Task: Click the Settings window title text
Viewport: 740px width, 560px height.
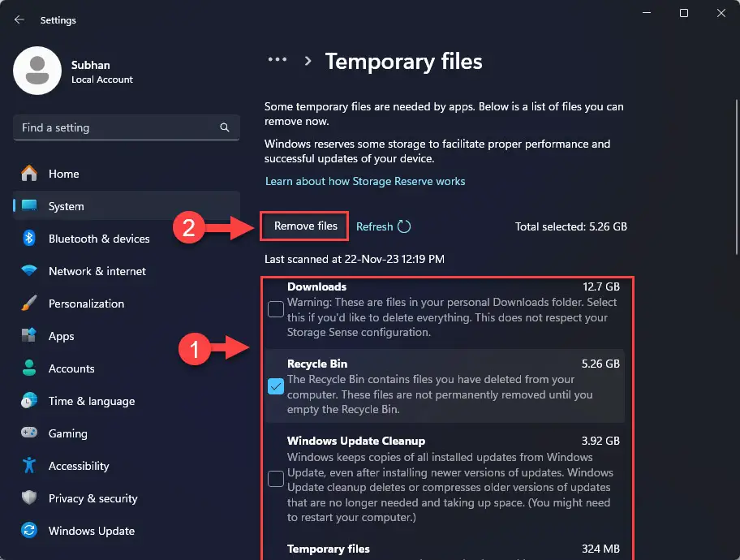Action: (x=58, y=20)
